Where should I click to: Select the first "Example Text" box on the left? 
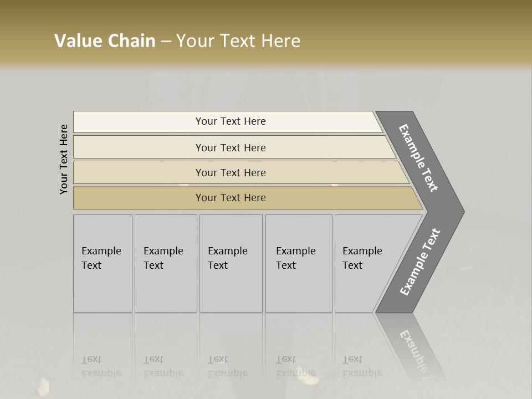pyautogui.click(x=103, y=263)
